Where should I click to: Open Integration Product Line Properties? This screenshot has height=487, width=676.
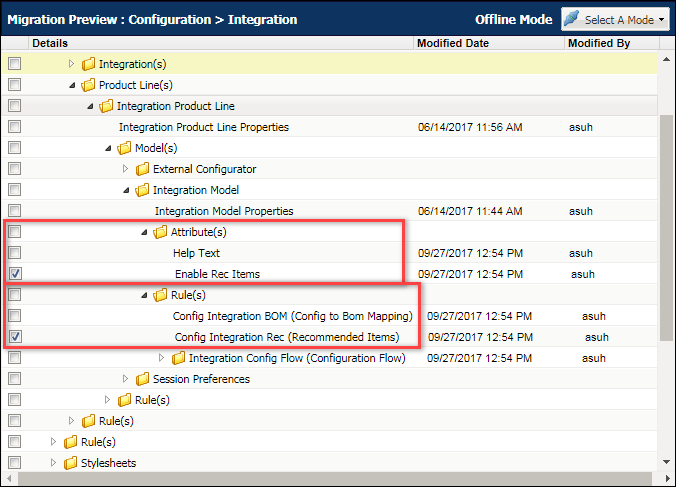tap(204, 127)
